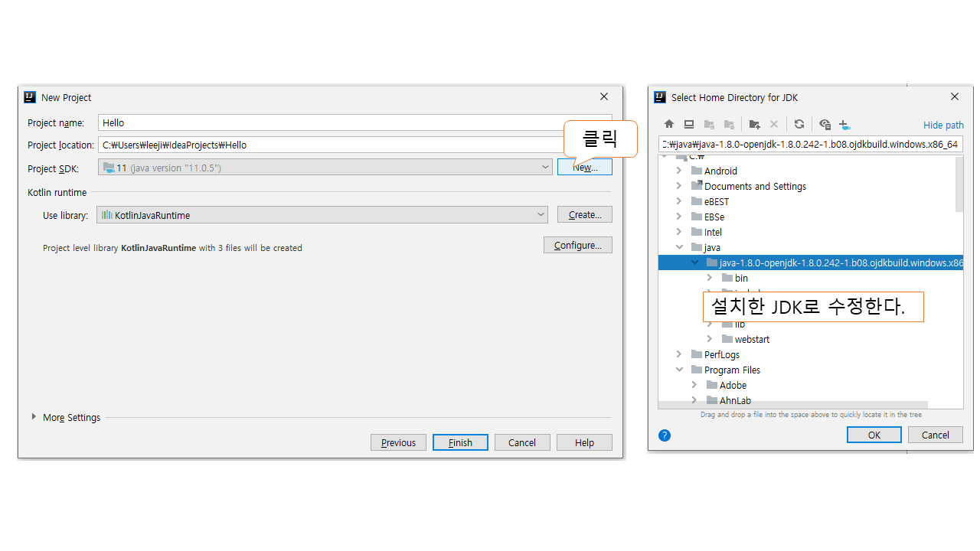Click the Home directory icon
The height and width of the screenshot is (551, 980).
coord(669,124)
